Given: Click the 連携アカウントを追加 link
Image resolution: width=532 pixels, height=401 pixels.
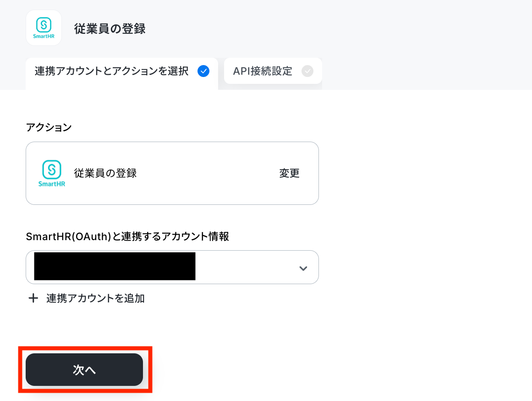Looking at the screenshot, I should [95, 298].
